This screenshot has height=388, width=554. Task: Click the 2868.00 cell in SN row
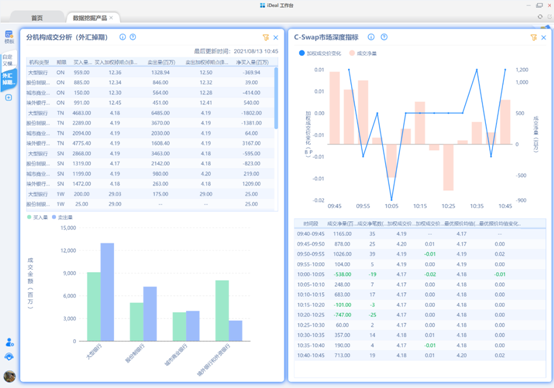point(82,154)
